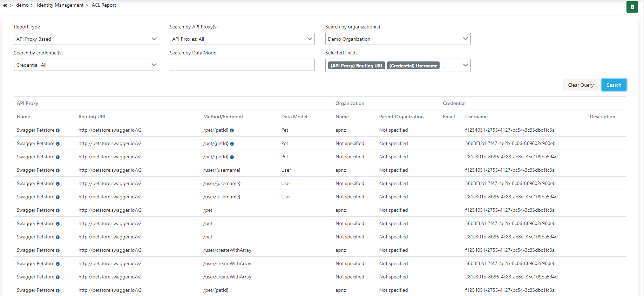Click info icon next to /pet/{petId} in second row
644x296 pixels.
tap(232, 144)
